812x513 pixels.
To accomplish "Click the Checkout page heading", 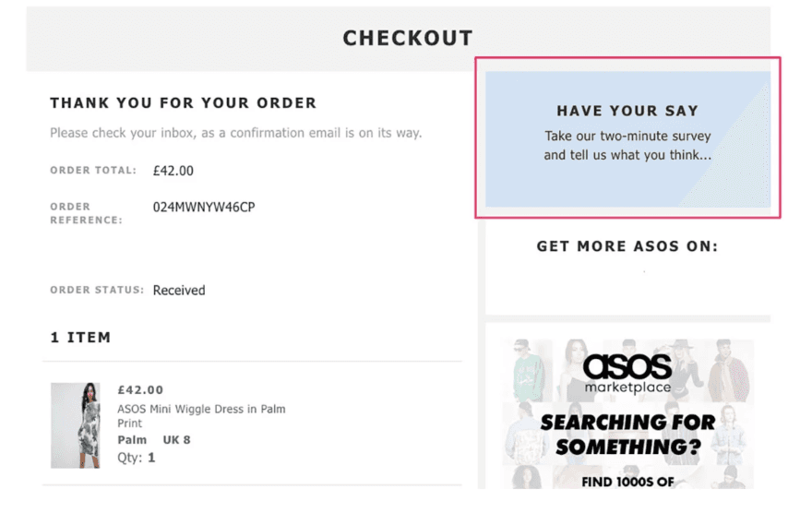I will (x=407, y=39).
